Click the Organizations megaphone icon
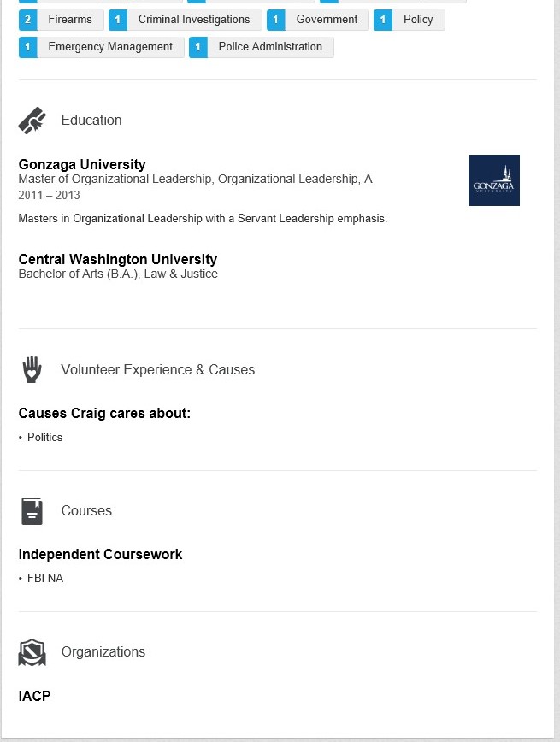Screen dimensions: 560x742 click(x=32, y=652)
